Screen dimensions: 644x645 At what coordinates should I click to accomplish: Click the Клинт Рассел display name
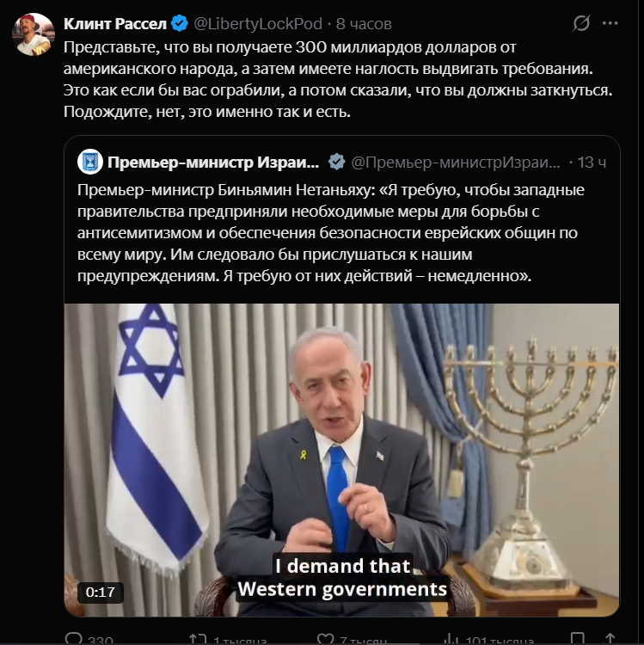[114, 24]
